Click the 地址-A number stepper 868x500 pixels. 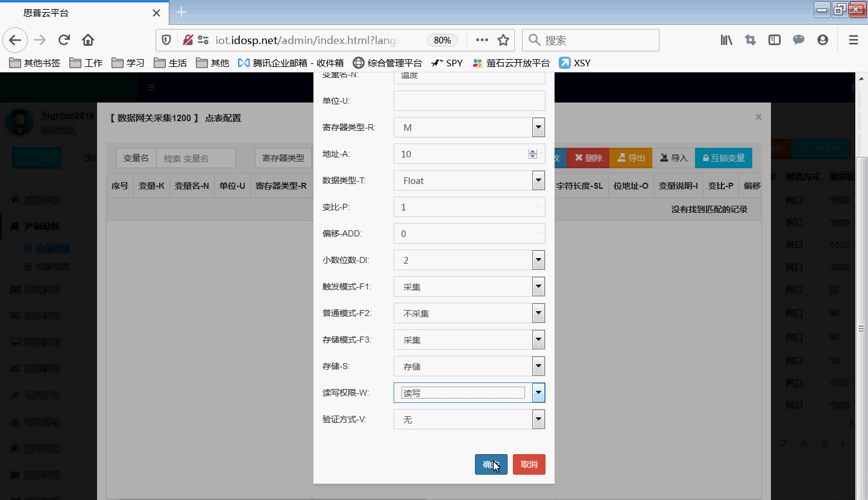point(532,154)
